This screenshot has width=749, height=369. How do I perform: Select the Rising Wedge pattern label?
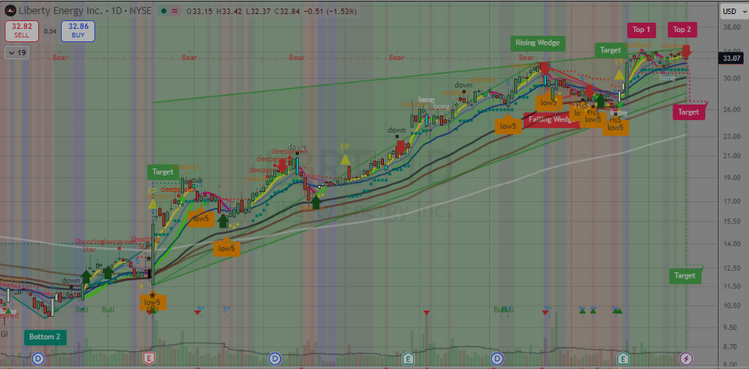pyautogui.click(x=538, y=43)
